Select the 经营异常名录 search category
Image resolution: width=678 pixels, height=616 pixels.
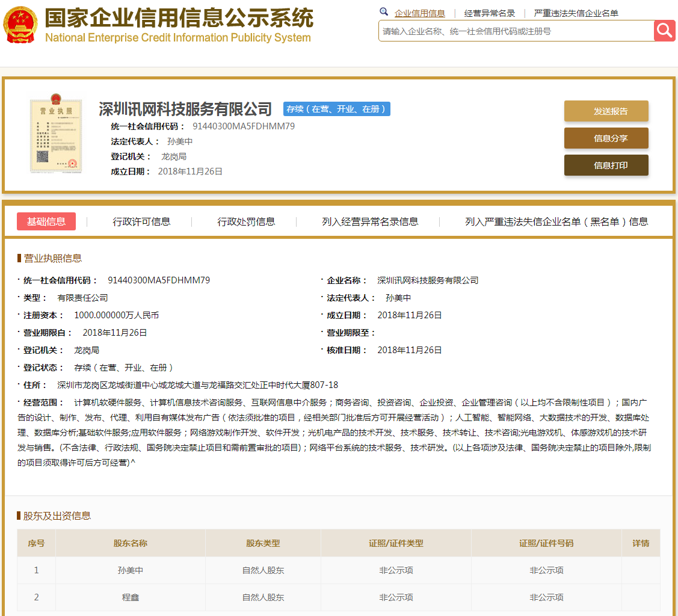pyautogui.click(x=490, y=13)
